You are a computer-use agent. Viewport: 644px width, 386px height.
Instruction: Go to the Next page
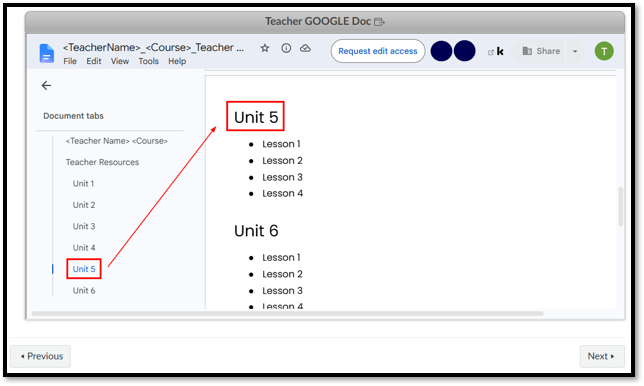tap(602, 356)
